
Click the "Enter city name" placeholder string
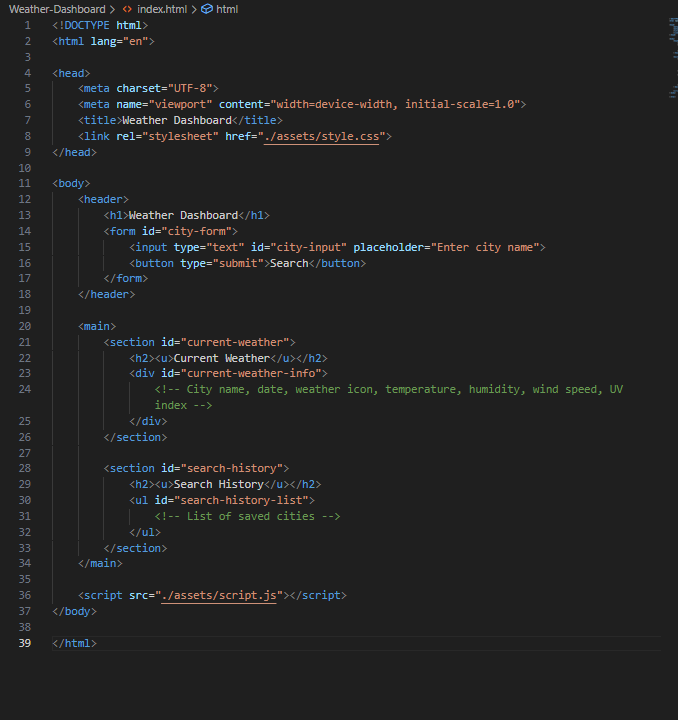485,247
